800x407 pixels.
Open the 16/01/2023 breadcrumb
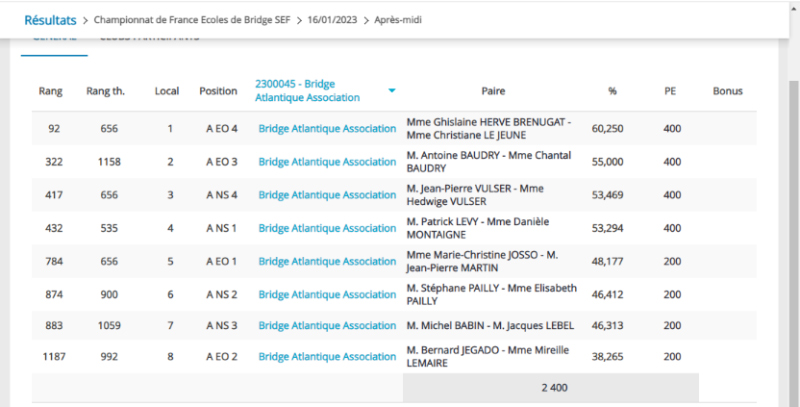coord(331,20)
